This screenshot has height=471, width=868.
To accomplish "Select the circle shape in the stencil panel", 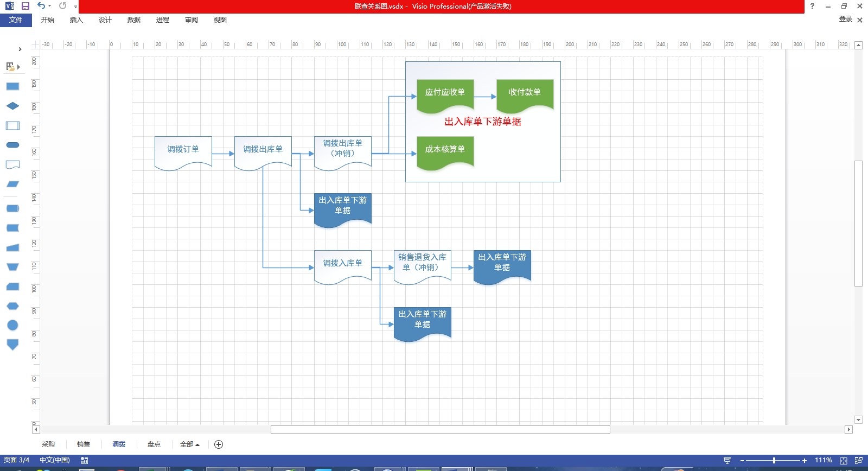I will pyautogui.click(x=12, y=325).
